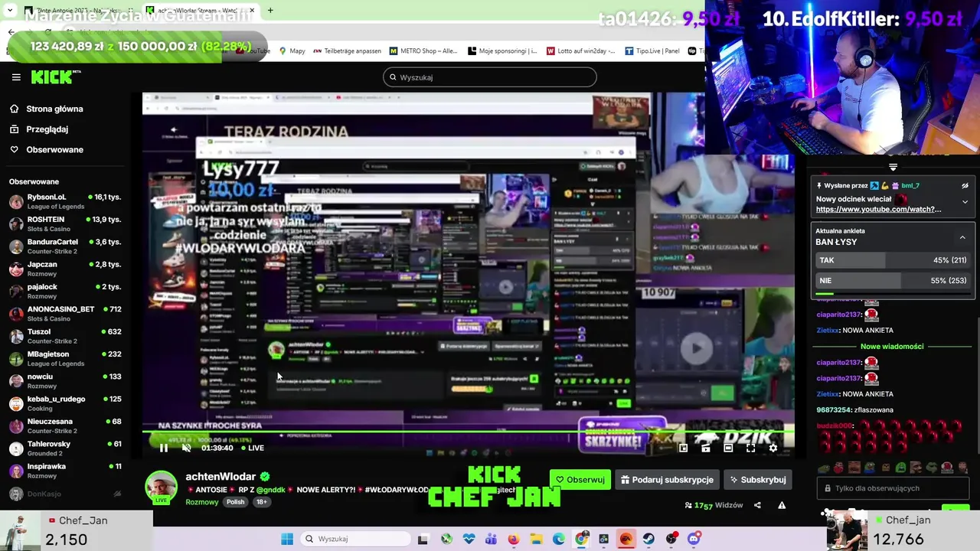Unmute the stream audio

(x=186, y=448)
